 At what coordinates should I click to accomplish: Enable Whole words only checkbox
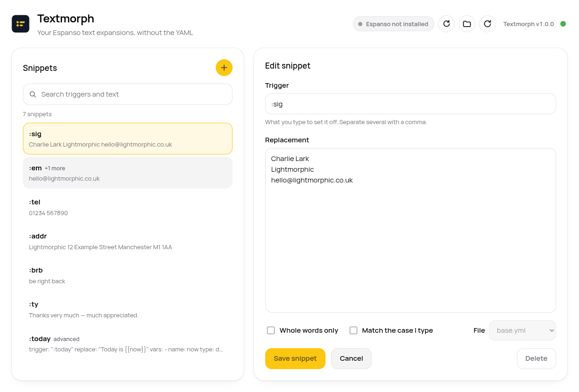[271, 330]
